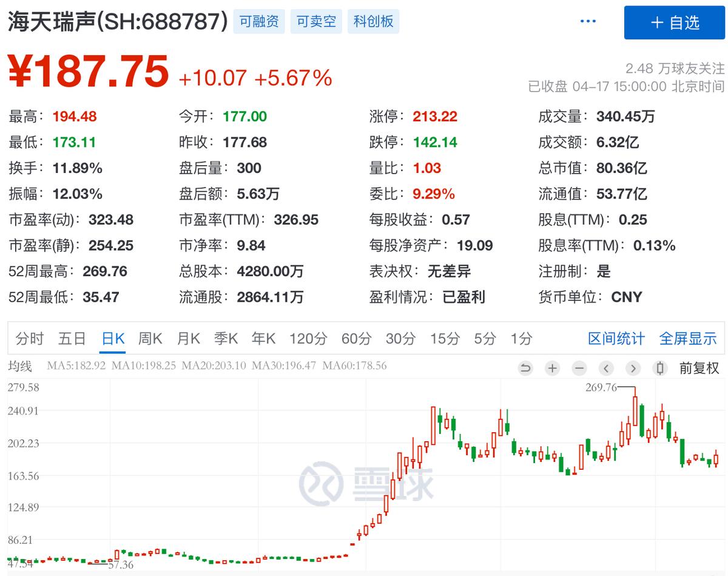The width and height of the screenshot is (728, 576).
Task: Pan the chart left using the left chevron icon
Action: (x=606, y=368)
